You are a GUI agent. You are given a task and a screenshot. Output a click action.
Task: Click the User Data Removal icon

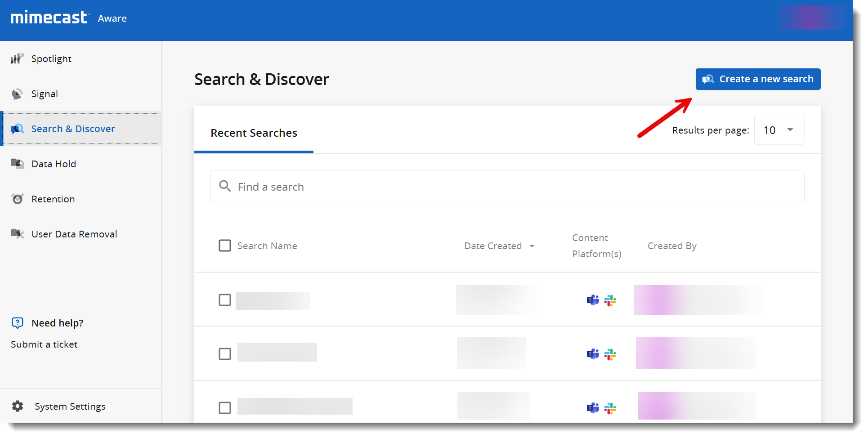click(x=17, y=234)
